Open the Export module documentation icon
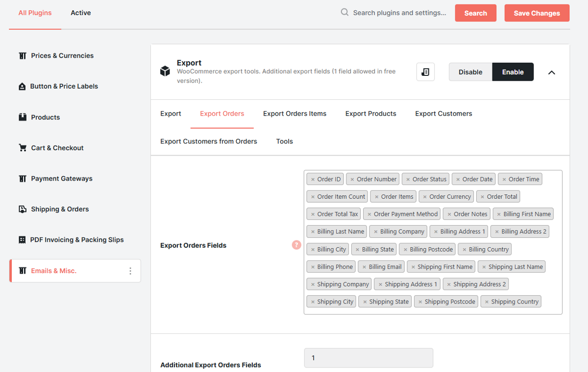Screen dimensions: 588x372 tap(425, 72)
